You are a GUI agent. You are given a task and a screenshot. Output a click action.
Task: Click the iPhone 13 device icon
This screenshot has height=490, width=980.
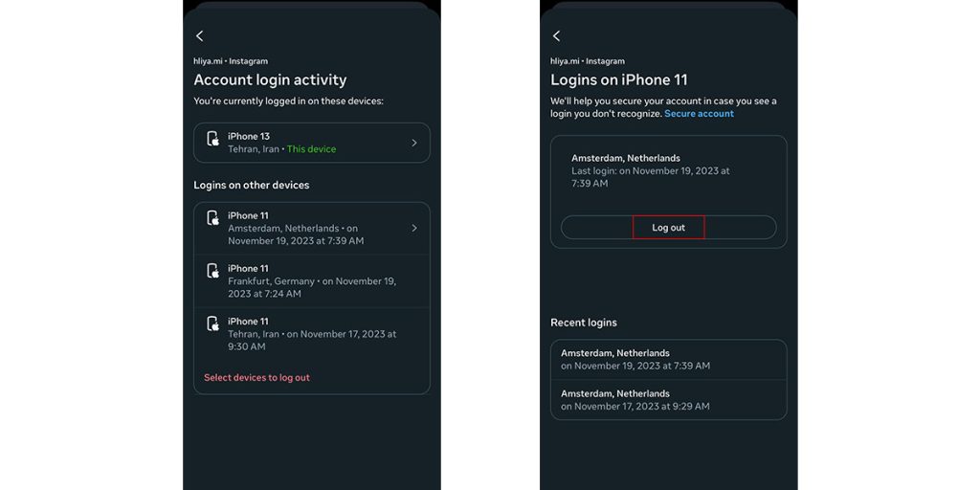tap(213, 139)
